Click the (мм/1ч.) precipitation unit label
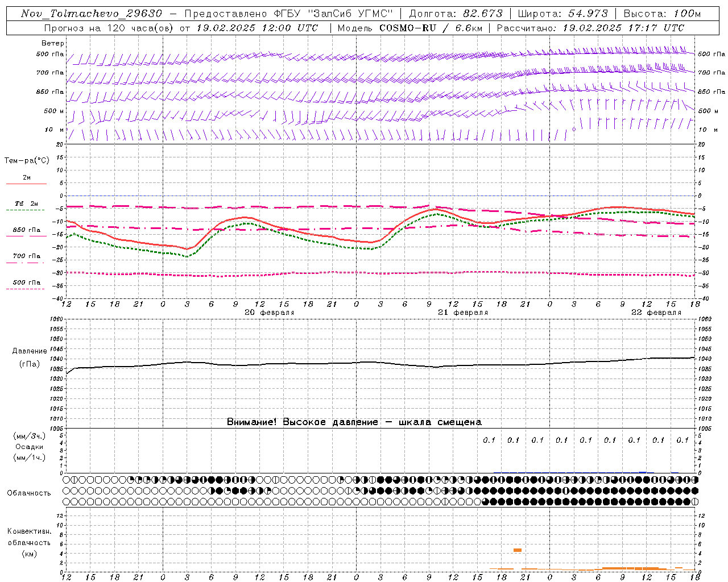This screenshot has height=582, width=728. [30, 458]
